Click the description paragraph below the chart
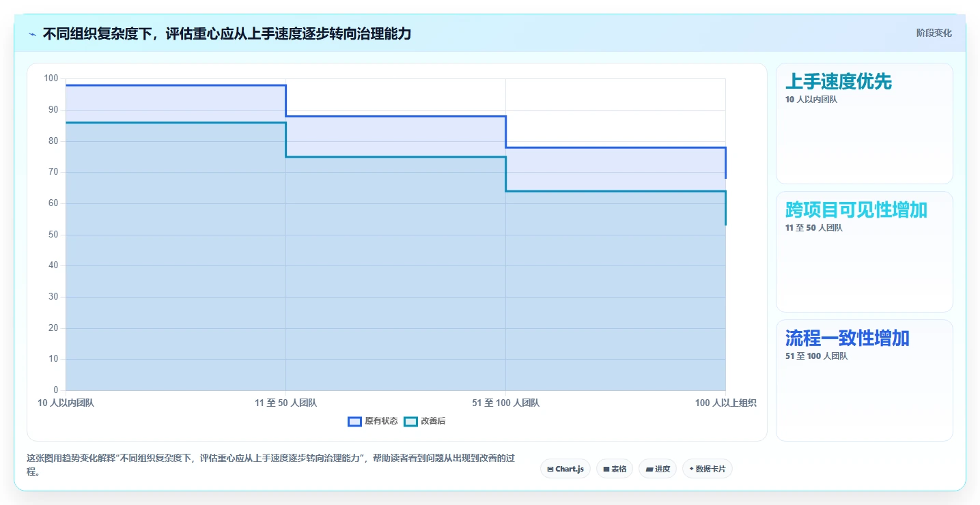980x505 pixels. (x=270, y=465)
